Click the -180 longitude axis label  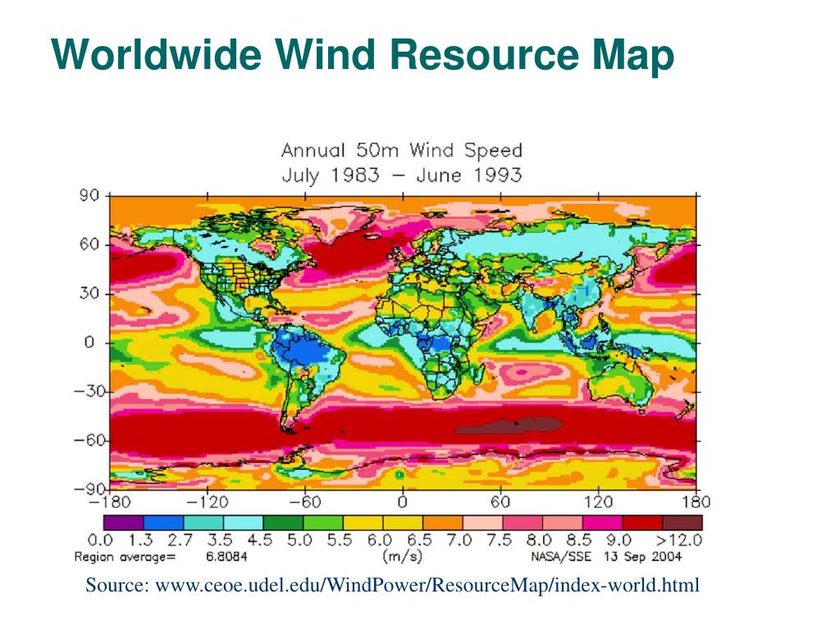click(x=110, y=502)
